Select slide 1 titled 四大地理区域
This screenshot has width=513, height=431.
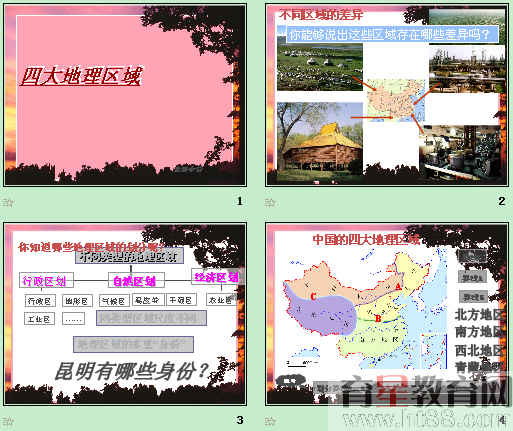pos(125,95)
